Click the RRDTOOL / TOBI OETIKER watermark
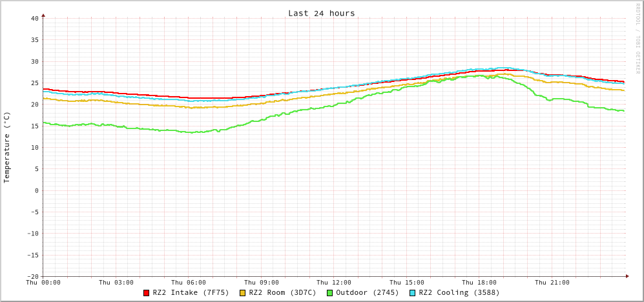This screenshot has width=644, height=302. pyautogui.click(x=638, y=38)
